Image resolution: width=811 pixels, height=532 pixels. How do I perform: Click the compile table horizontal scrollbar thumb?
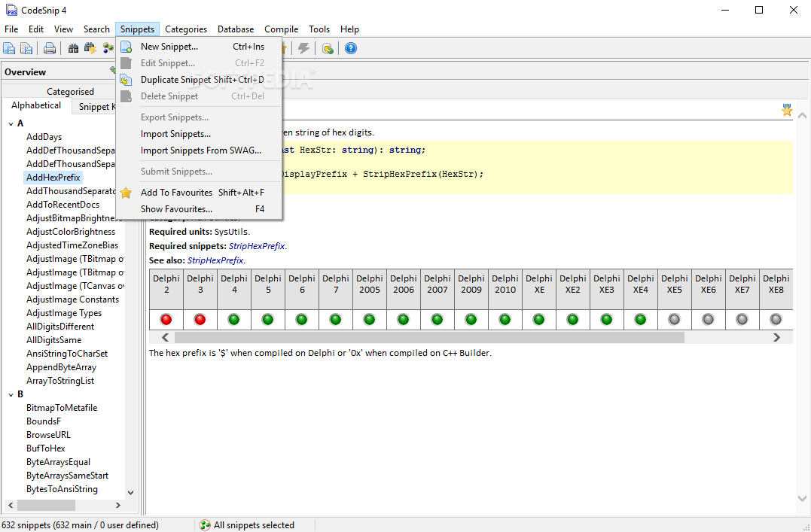pyautogui.click(x=429, y=338)
